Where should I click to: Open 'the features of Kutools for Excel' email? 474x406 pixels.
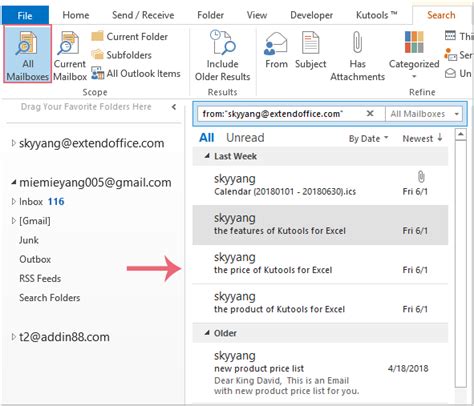pos(320,225)
